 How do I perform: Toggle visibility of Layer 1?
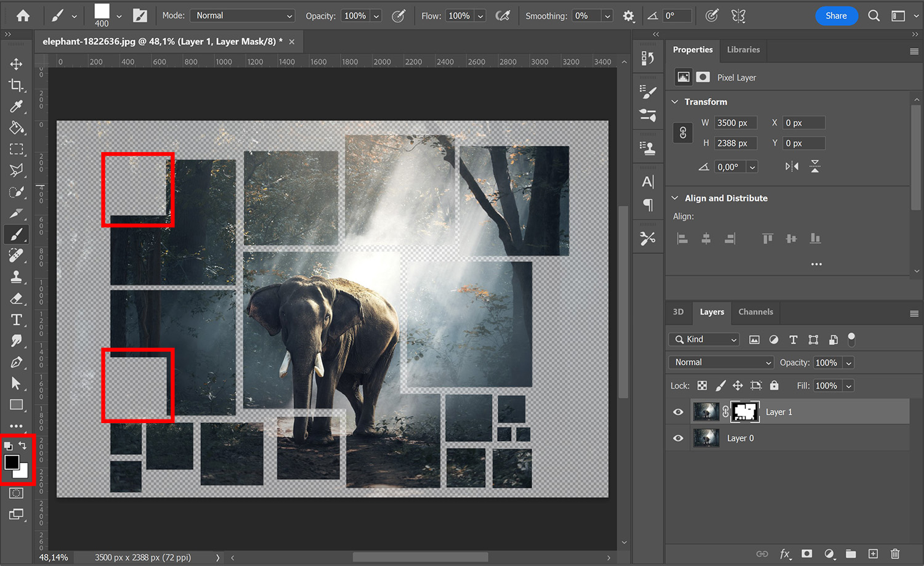pos(678,411)
